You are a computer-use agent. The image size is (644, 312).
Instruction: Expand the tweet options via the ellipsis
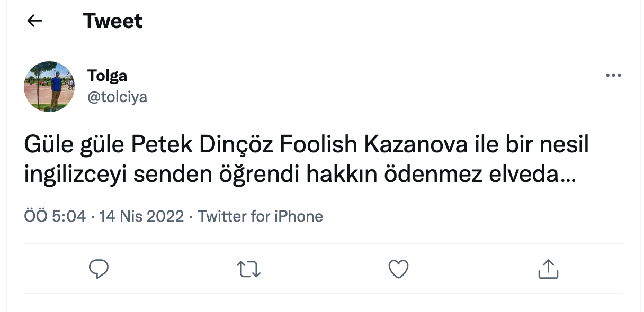click(613, 75)
